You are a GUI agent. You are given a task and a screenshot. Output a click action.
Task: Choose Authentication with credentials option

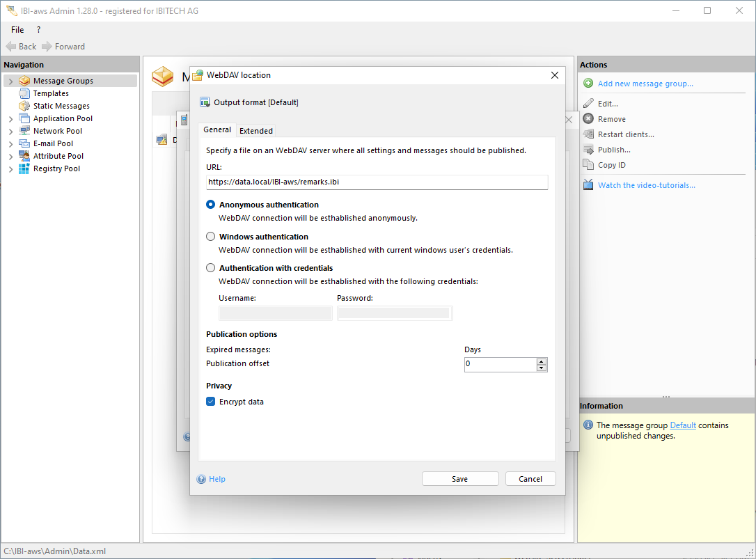coord(211,268)
